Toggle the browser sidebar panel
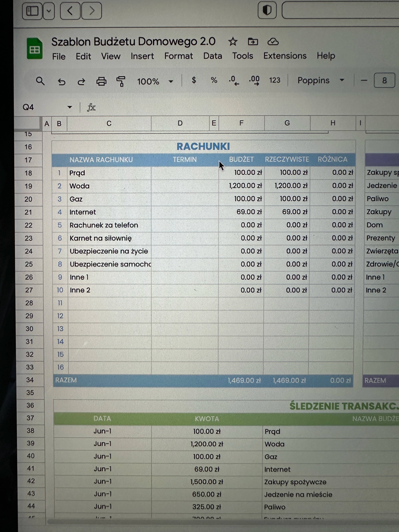The image size is (399, 532). pyautogui.click(x=32, y=11)
